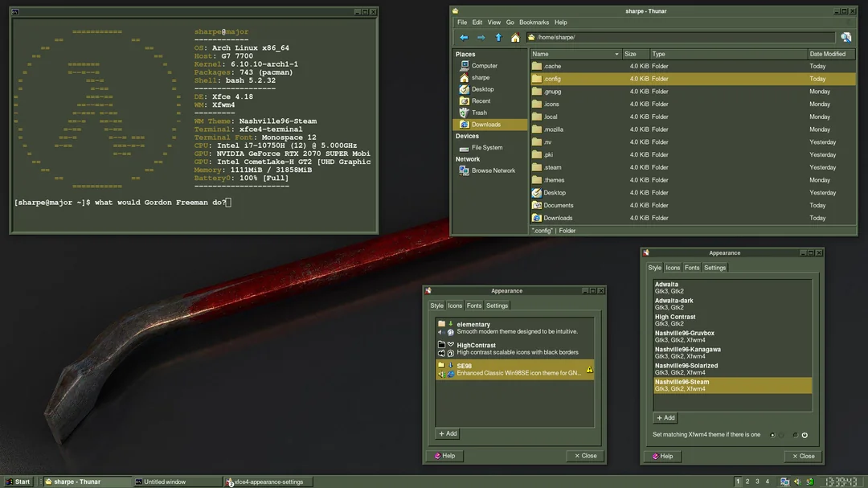Open Trash in Places sidebar
The height and width of the screenshot is (488, 868).
479,113
